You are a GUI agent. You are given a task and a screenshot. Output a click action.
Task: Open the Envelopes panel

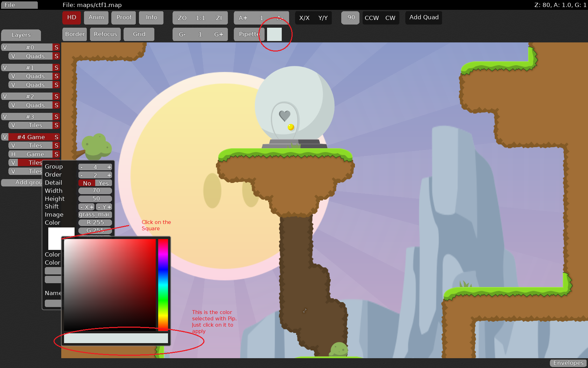[x=568, y=363]
